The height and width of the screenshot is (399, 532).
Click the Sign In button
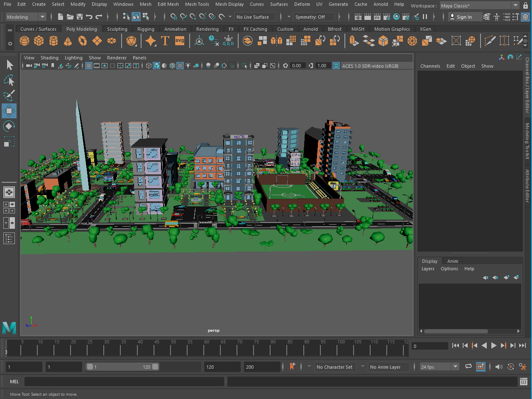461,17
